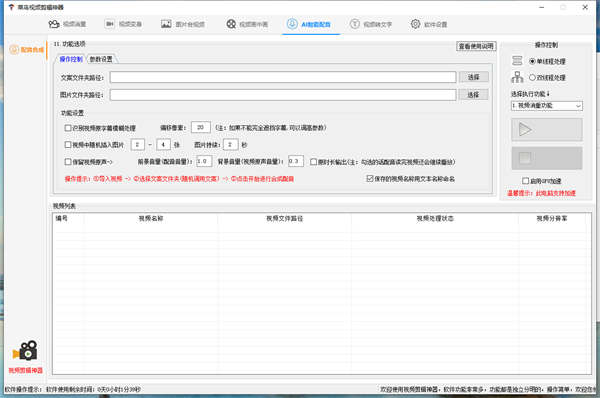This screenshot has height=398, width=600.
Task: Click the red operation hint text line
Action: point(179,179)
